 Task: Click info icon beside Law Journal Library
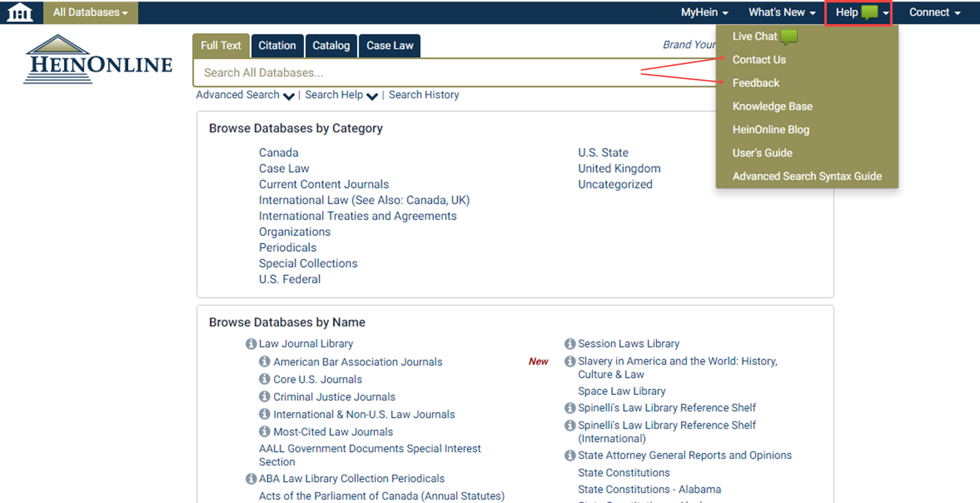pos(251,344)
